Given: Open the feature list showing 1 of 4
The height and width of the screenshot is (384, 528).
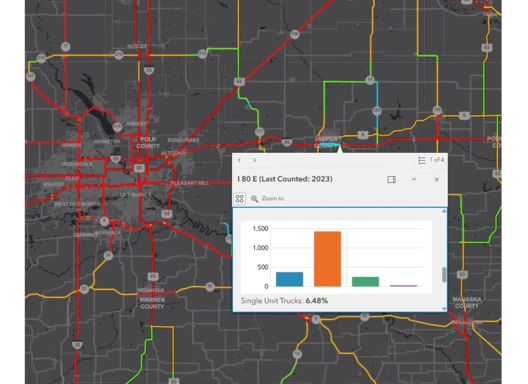Looking at the screenshot, I should 432,160.
